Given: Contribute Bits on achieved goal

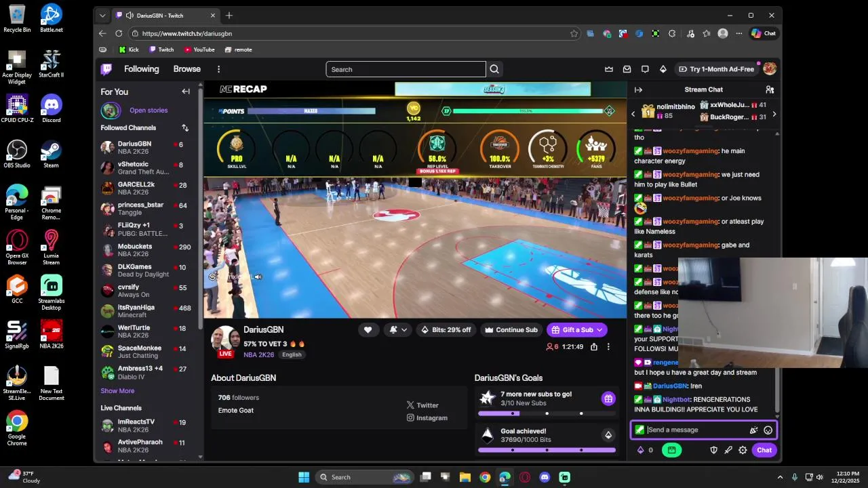Looking at the screenshot, I should 608,435.
